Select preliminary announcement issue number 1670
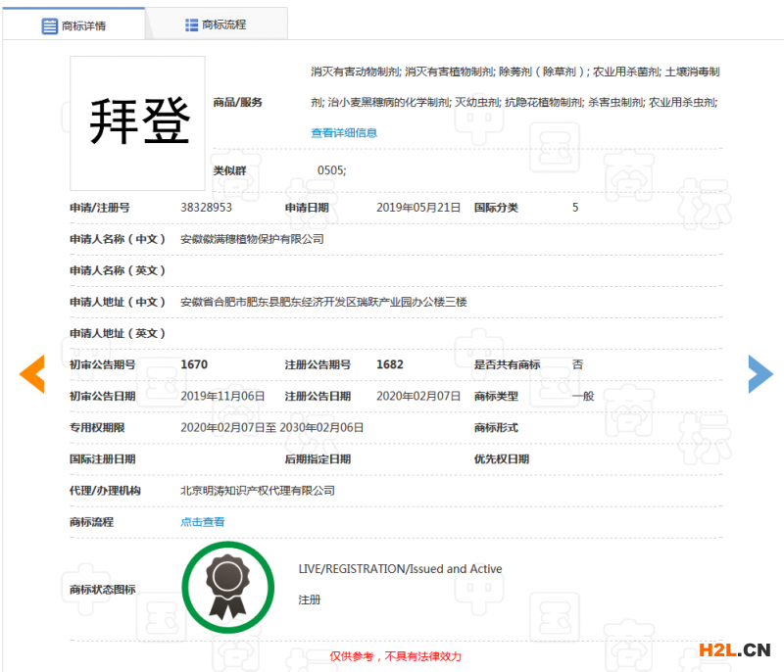The height and width of the screenshot is (672, 784). tap(194, 364)
